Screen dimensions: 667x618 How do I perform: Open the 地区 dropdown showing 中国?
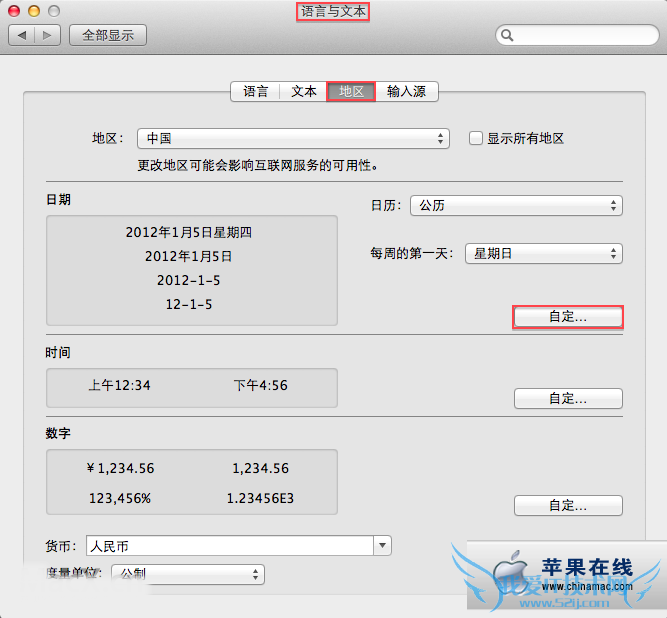[293, 139]
